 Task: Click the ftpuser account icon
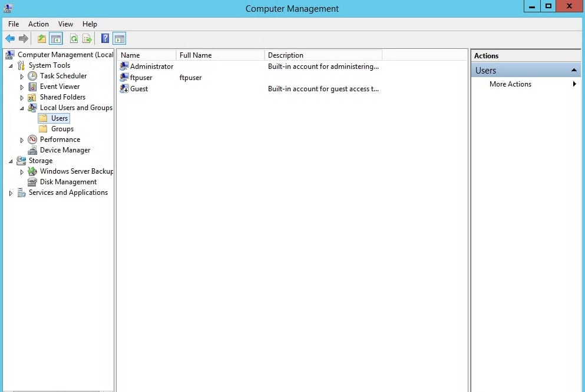[124, 78]
